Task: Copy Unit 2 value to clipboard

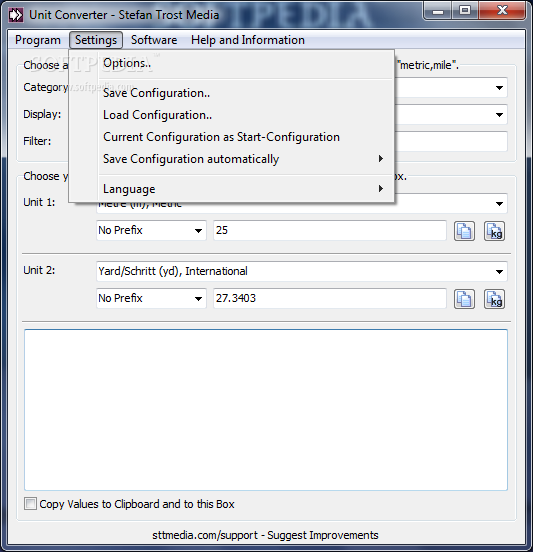Action: [464, 299]
